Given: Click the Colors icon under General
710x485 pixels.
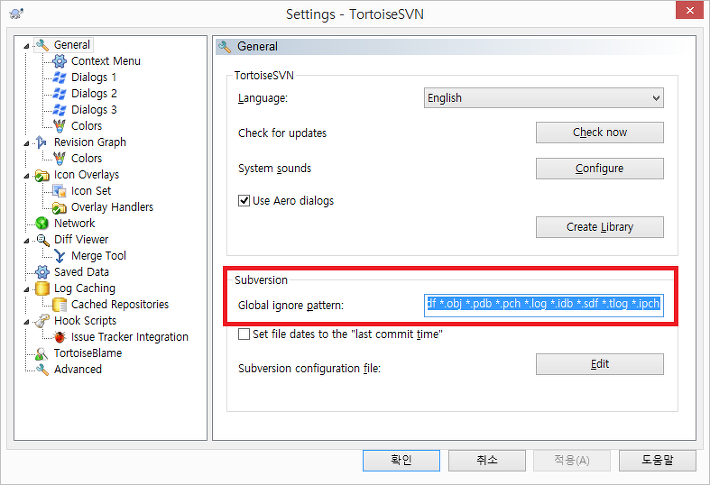Looking at the screenshot, I should tap(59, 126).
